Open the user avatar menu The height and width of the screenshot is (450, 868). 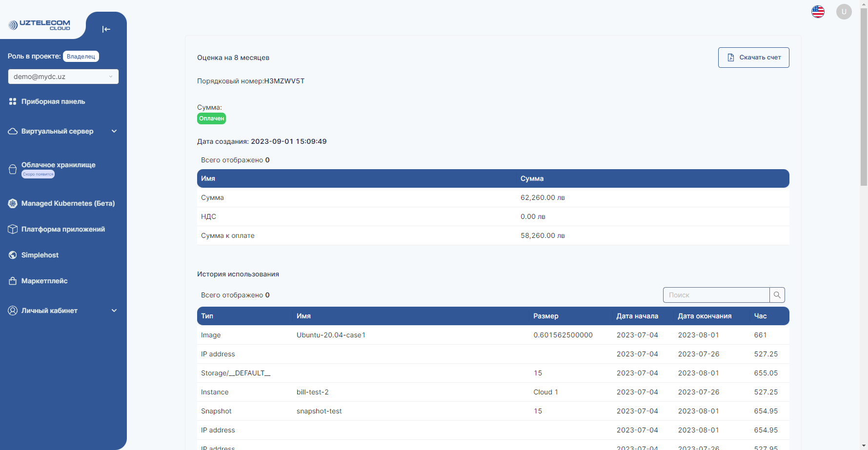tap(844, 12)
